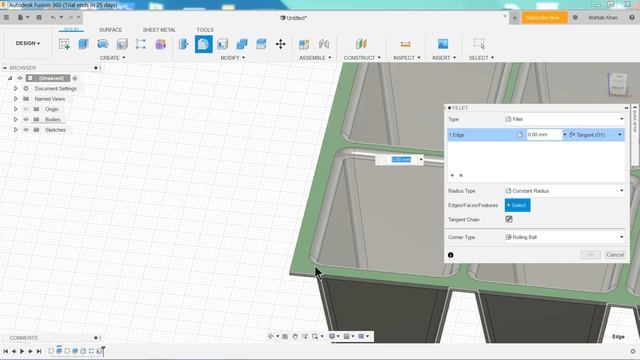Select the New Component icon in Assemble
This screenshot has width=640, height=360.
point(304,44)
